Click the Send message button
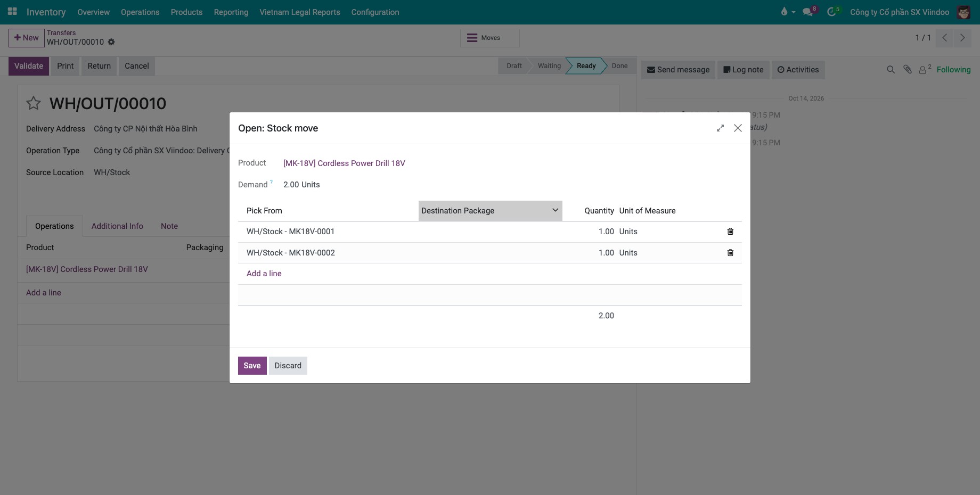The height and width of the screenshot is (495, 980). [x=678, y=70]
